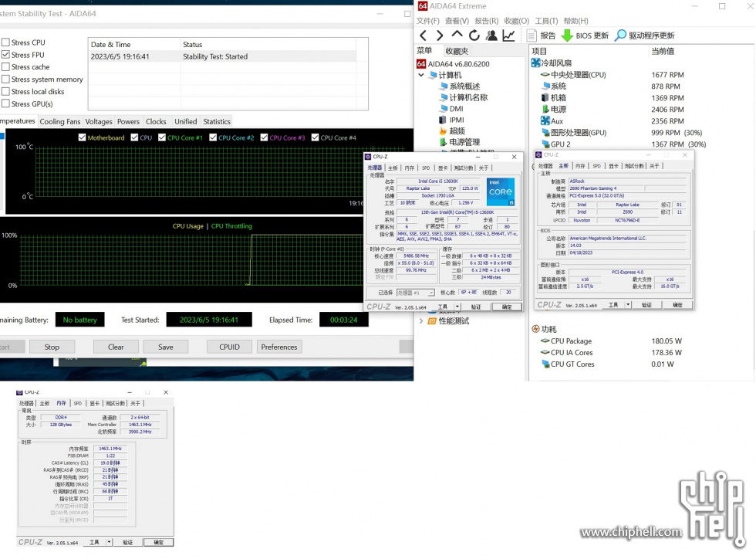Collapse the 计算机 tree node
Image resolution: width=756 pixels, height=559 pixels.
[421, 75]
